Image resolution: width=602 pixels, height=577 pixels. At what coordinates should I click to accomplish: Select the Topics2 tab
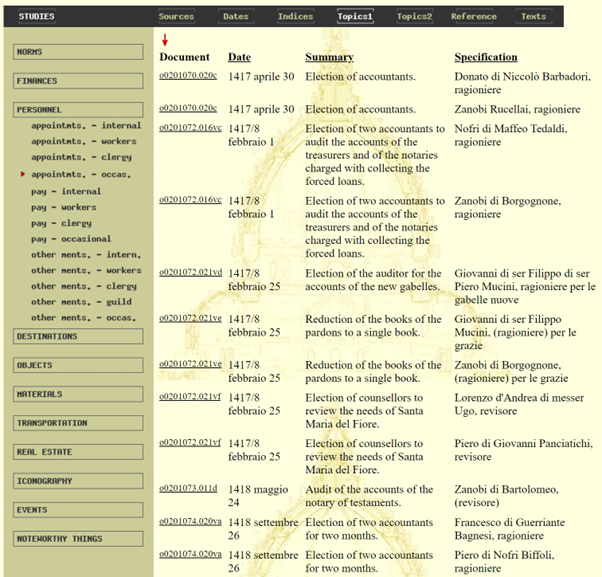(x=415, y=17)
